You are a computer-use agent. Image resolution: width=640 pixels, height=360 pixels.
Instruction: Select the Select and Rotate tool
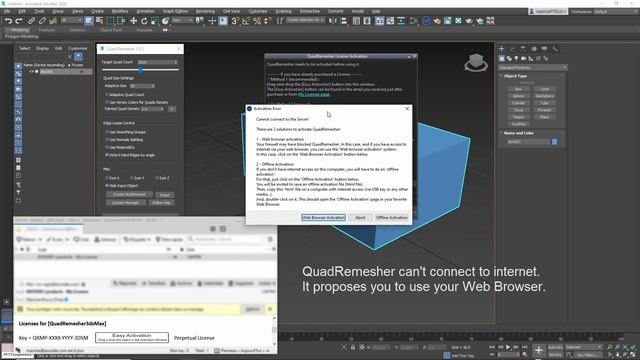pyautogui.click(x=144, y=21)
